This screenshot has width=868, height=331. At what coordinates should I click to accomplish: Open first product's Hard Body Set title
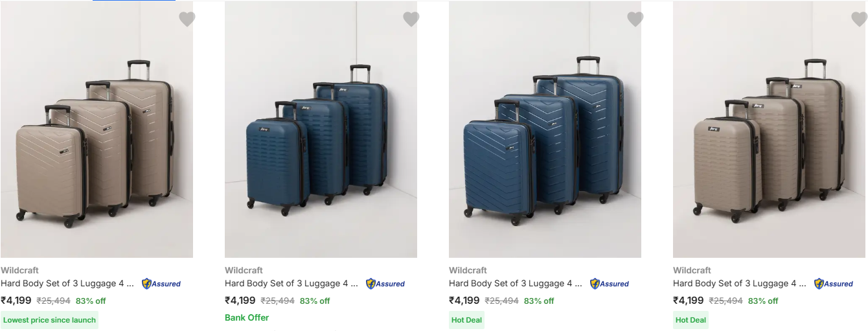(x=67, y=284)
